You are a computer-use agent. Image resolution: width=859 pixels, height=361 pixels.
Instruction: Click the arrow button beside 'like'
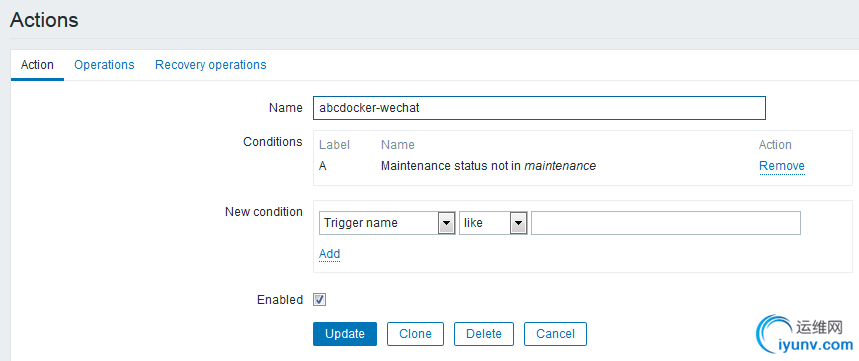coord(519,224)
